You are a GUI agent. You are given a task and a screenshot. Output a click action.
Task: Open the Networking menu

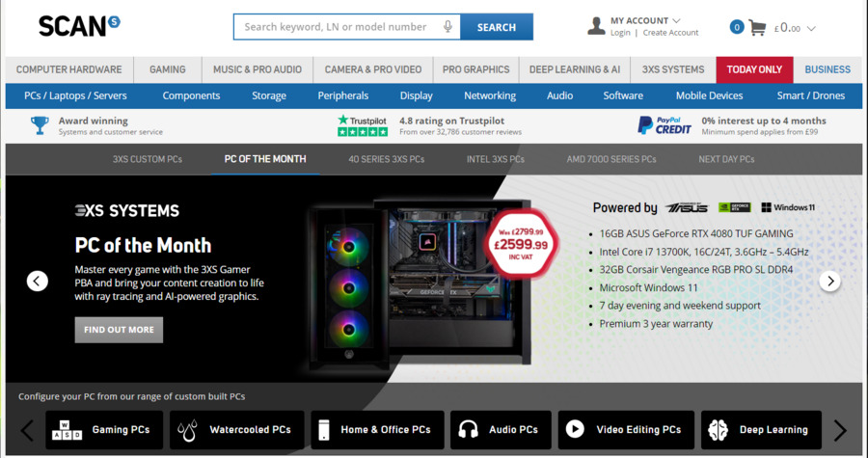click(x=490, y=95)
